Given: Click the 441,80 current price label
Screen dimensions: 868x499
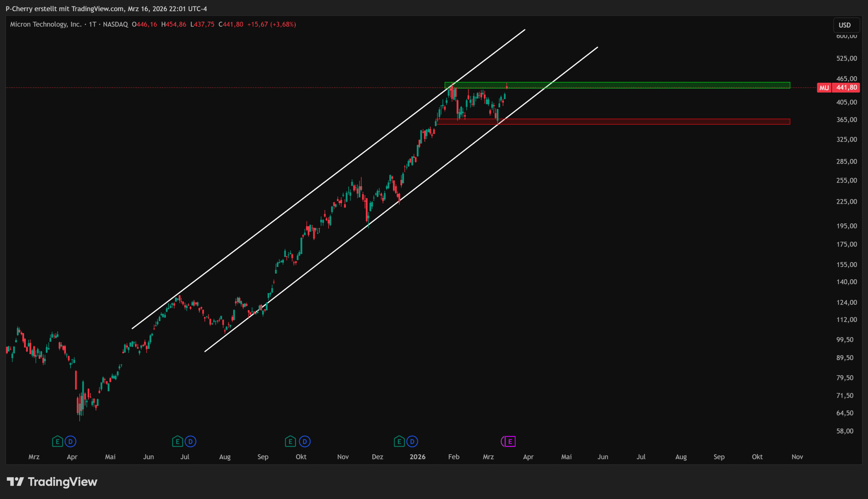Looking at the screenshot, I should click(846, 88).
